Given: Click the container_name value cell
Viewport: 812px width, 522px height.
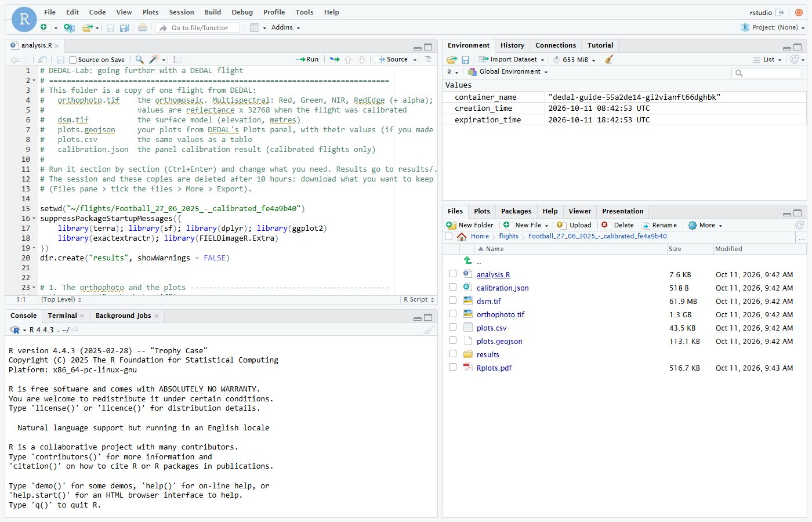Looking at the screenshot, I should point(676,97).
